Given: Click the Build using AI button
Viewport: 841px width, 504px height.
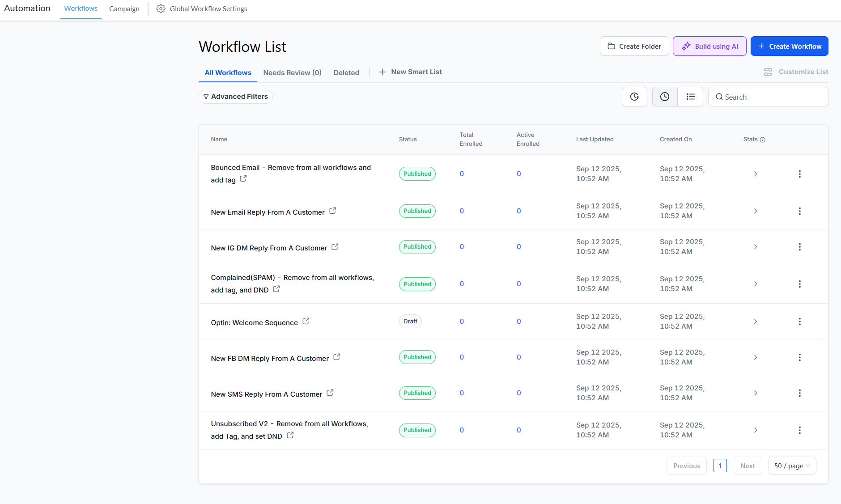Looking at the screenshot, I should (x=709, y=46).
